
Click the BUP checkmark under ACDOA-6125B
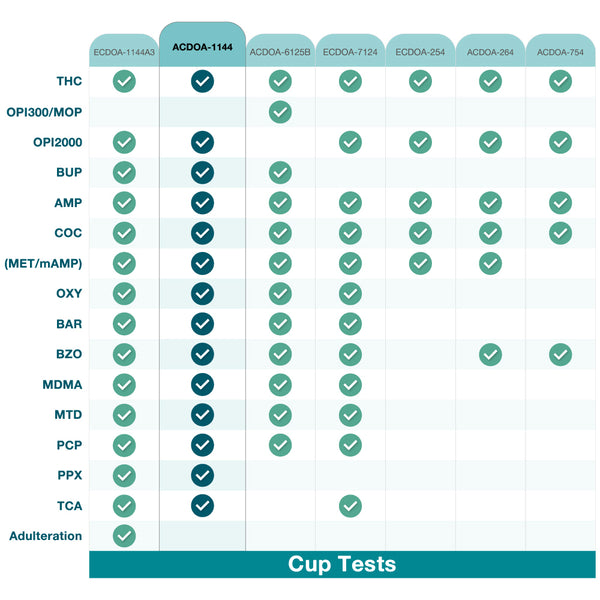coord(280,173)
